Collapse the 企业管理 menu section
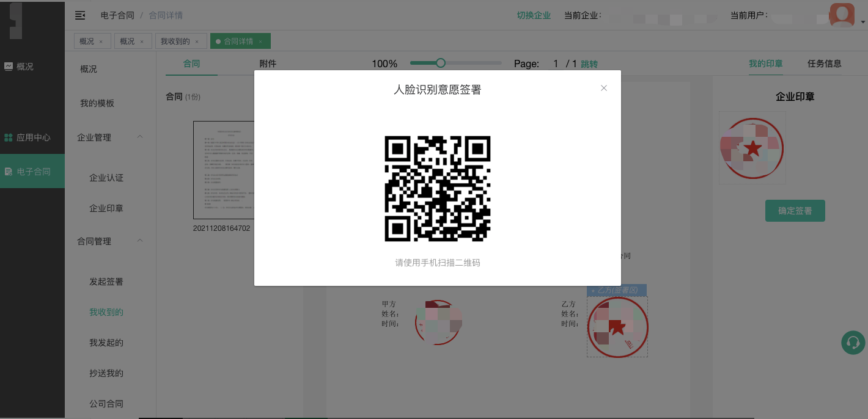The image size is (868, 419). (x=140, y=137)
